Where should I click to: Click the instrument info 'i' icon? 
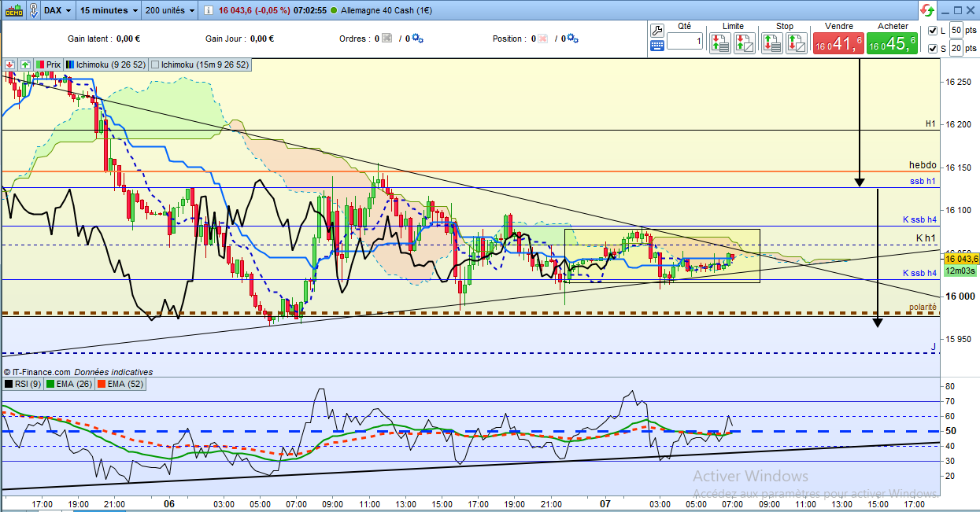(208, 11)
